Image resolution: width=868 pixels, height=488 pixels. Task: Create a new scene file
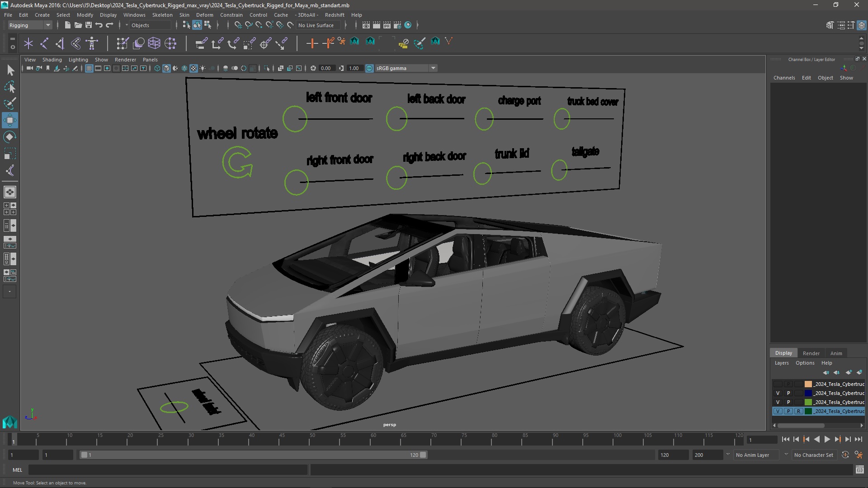pos(67,25)
